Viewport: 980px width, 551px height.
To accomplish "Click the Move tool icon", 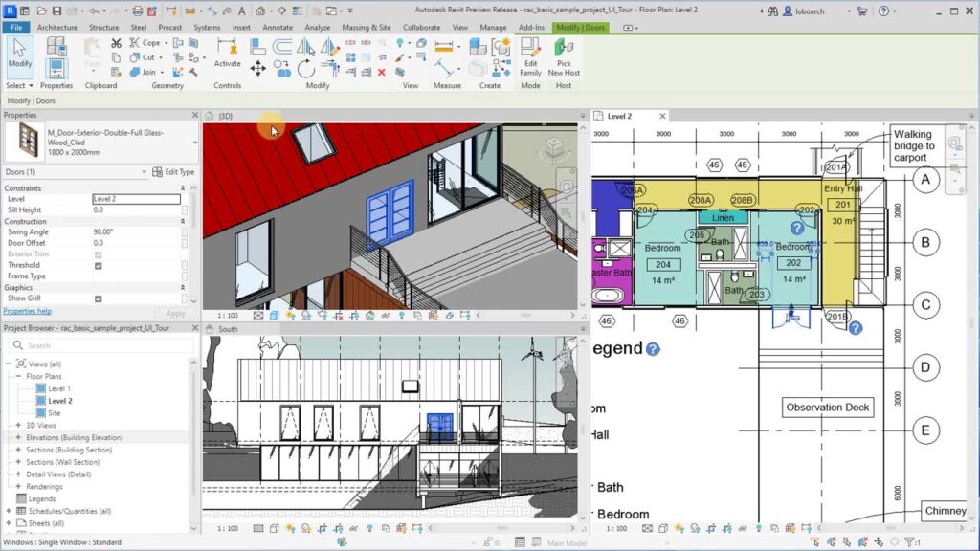I will click(x=257, y=69).
